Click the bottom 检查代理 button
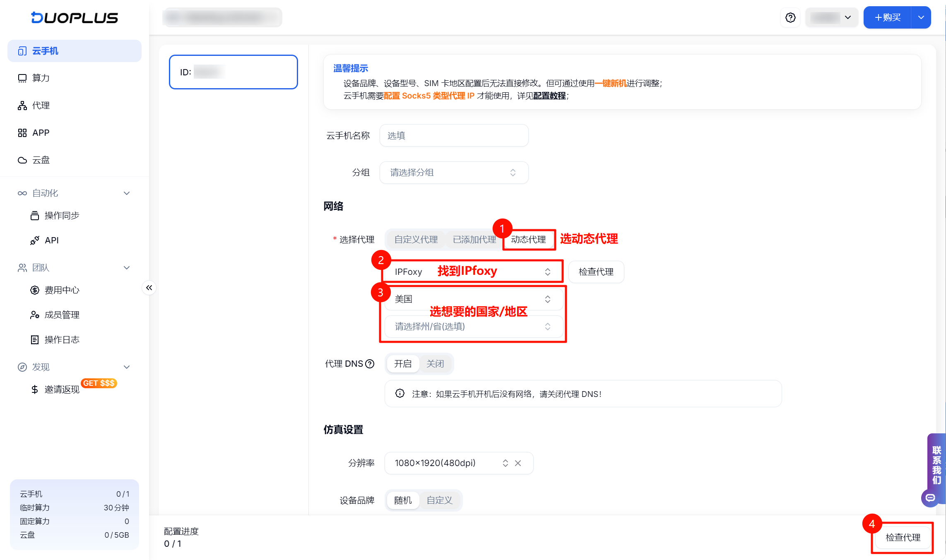The image size is (946, 560). click(902, 537)
